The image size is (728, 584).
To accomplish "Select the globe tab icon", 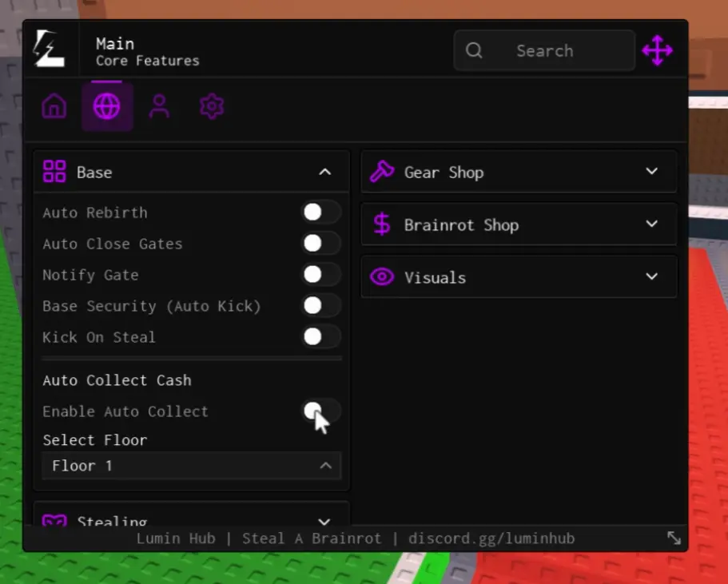I will click(x=107, y=106).
